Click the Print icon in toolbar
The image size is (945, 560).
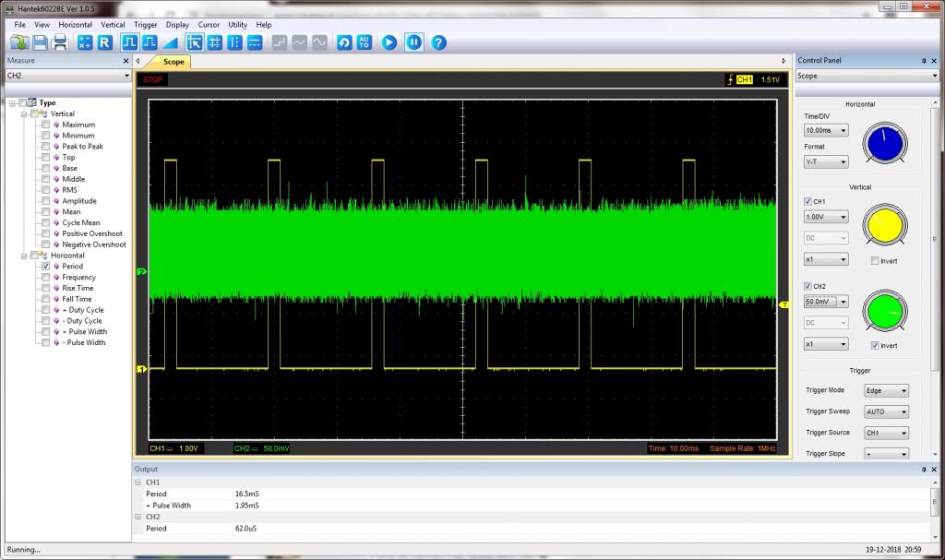(x=61, y=42)
